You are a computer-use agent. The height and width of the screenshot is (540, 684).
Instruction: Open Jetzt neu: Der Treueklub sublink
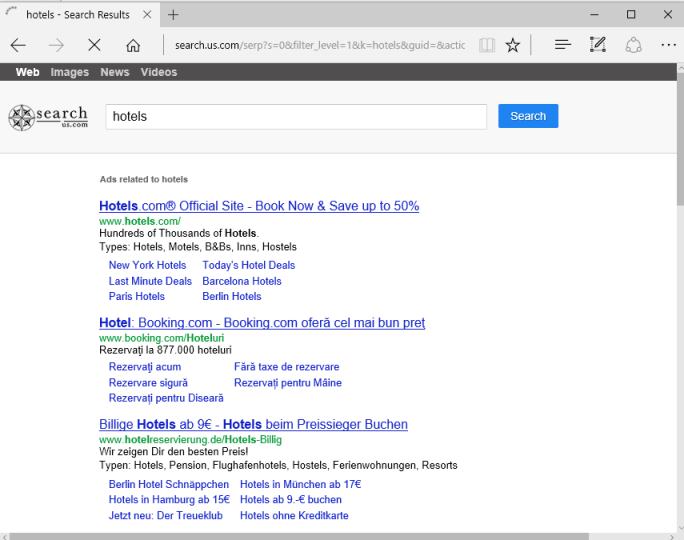point(166,516)
